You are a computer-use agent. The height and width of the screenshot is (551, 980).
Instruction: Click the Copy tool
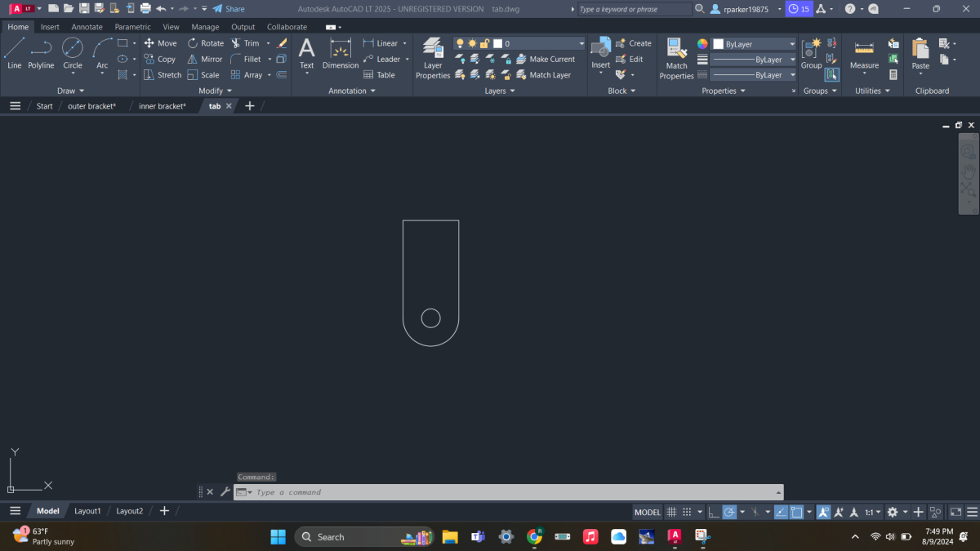coord(160,59)
